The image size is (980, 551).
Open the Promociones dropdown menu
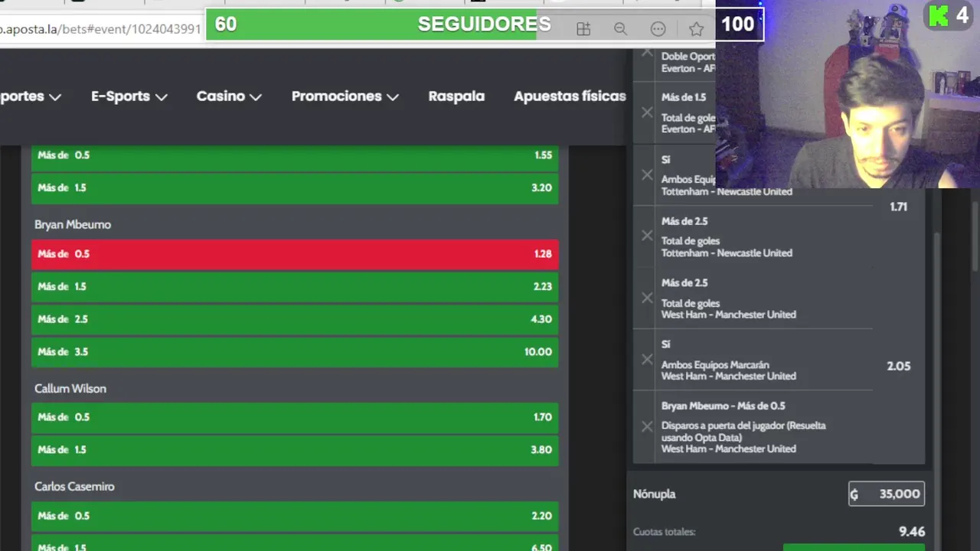[x=345, y=96]
